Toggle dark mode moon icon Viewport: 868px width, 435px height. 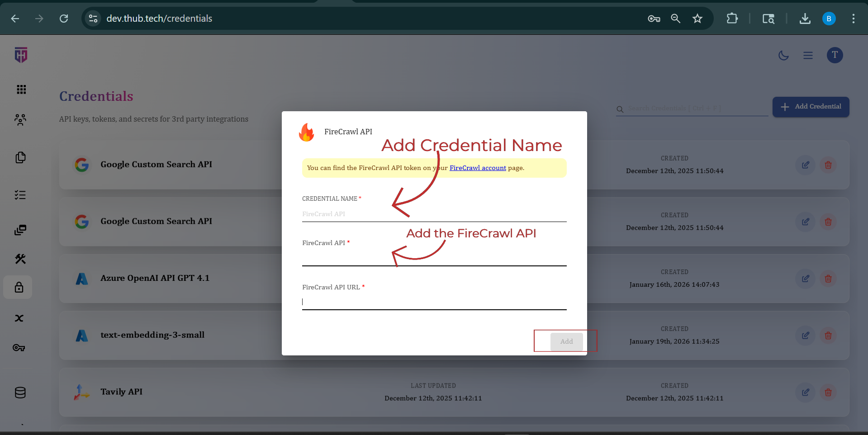(x=783, y=56)
